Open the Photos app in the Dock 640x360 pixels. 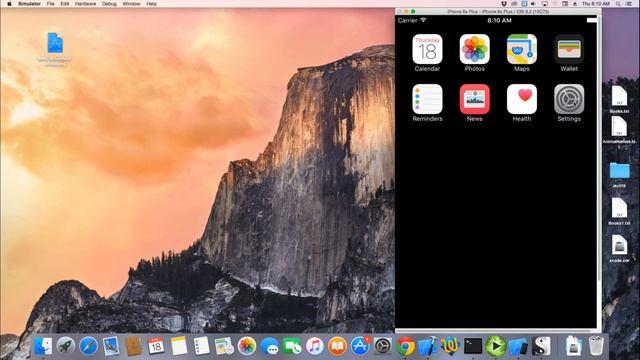tap(247, 346)
